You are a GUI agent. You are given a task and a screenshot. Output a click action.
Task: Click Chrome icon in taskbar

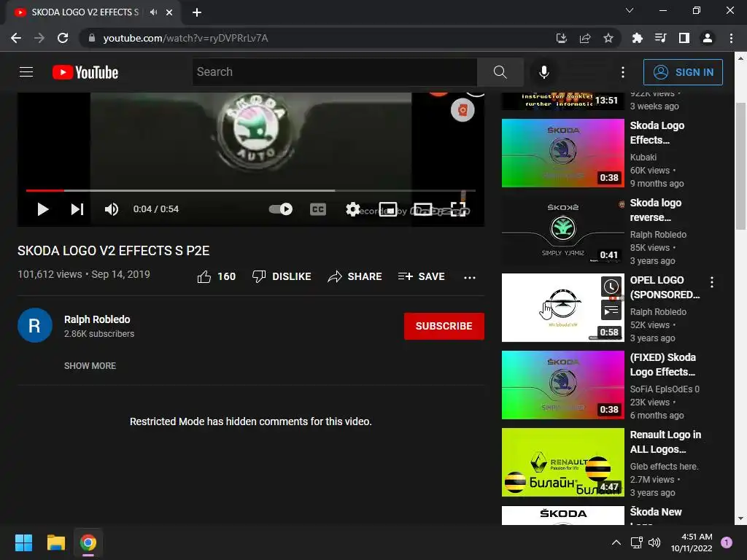click(x=88, y=542)
